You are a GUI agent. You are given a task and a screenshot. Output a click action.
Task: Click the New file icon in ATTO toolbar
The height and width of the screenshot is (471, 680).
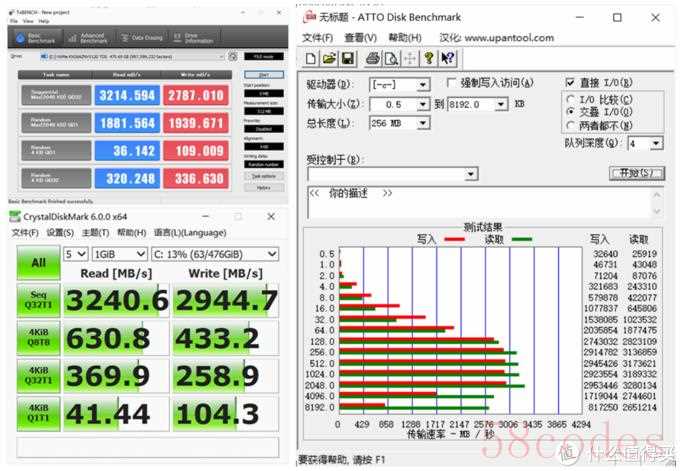(311, 58)
